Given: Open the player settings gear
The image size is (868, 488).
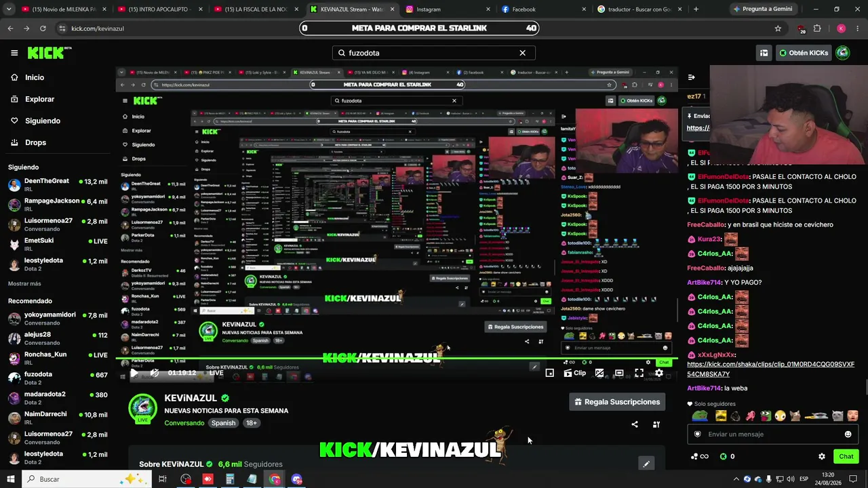Looking at the screenshot, I should click(x=658, y=373).
